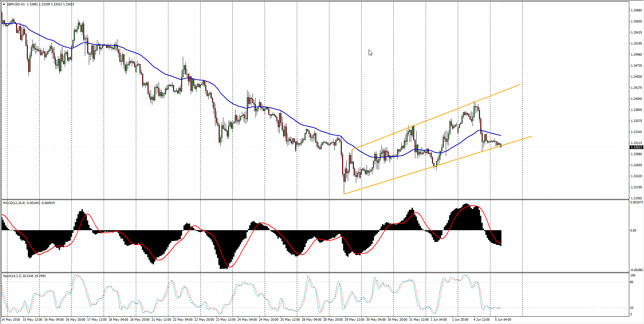Image resolution: width=644 pixels, height=324 pixels.
Task: Click the triangle arrow before GBPUSD,H1
Action: (4, 4)
